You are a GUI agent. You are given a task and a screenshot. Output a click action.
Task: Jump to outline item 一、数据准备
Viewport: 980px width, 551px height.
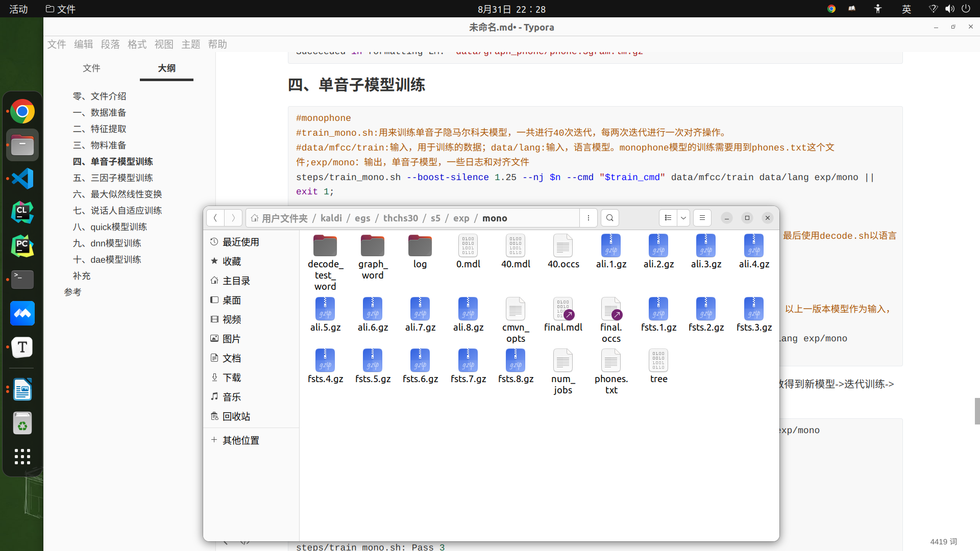(100, 113)
